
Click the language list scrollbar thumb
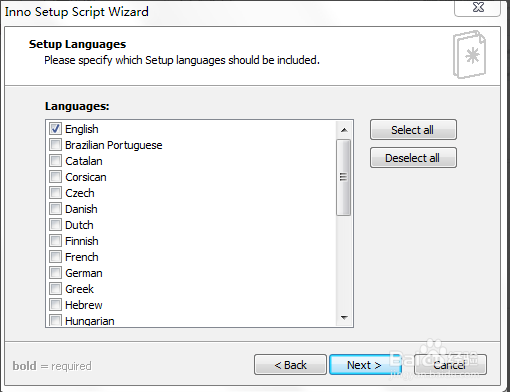343,177
